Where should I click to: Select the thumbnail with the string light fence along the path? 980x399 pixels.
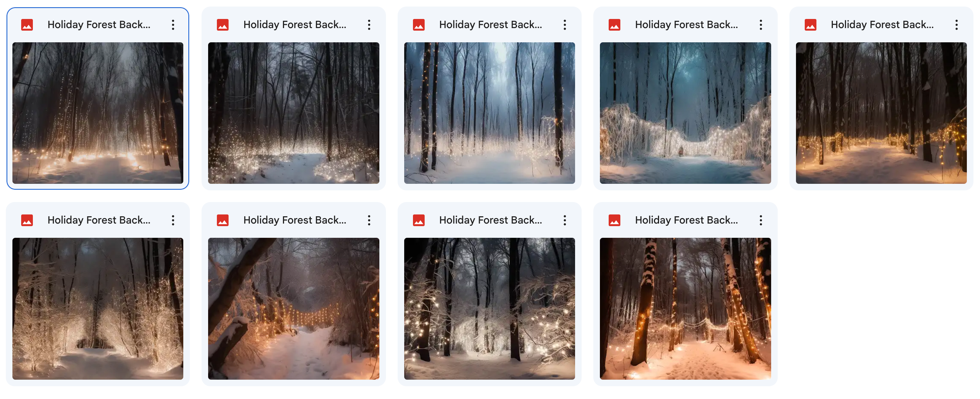293,309
